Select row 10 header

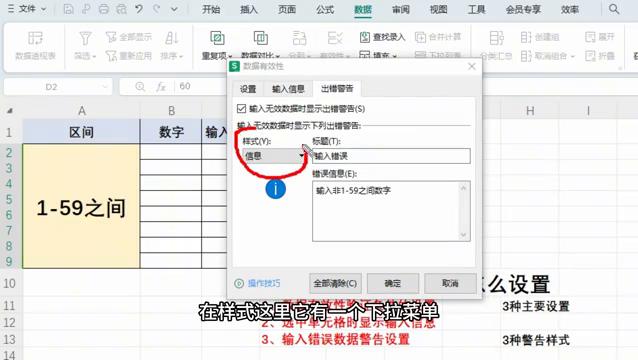click(10, 283)
